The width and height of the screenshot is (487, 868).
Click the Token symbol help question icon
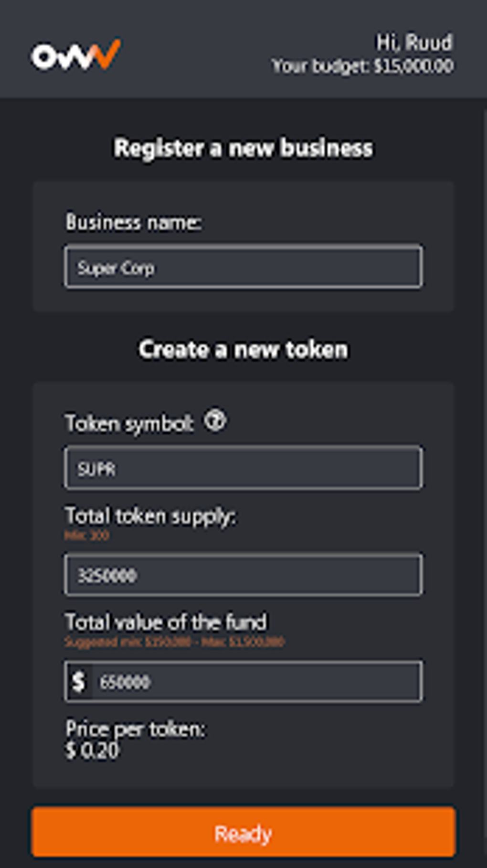click(x=215, y=421)
